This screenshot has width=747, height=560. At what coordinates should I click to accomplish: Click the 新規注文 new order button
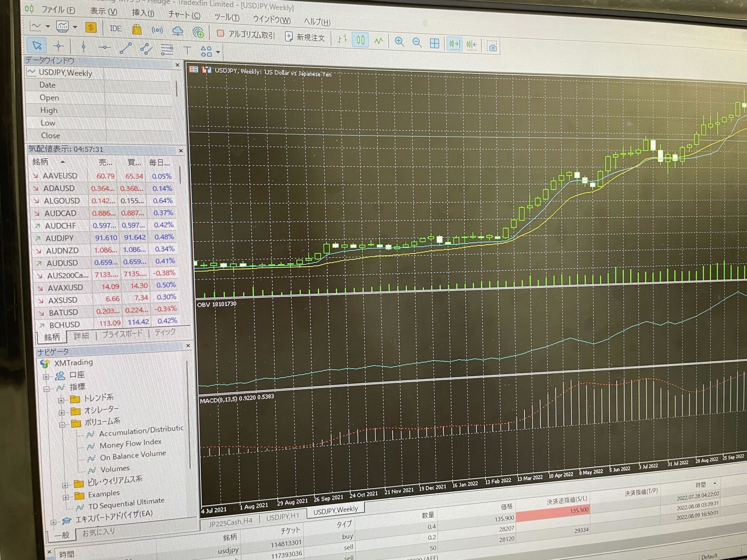(x=305, y=37)
